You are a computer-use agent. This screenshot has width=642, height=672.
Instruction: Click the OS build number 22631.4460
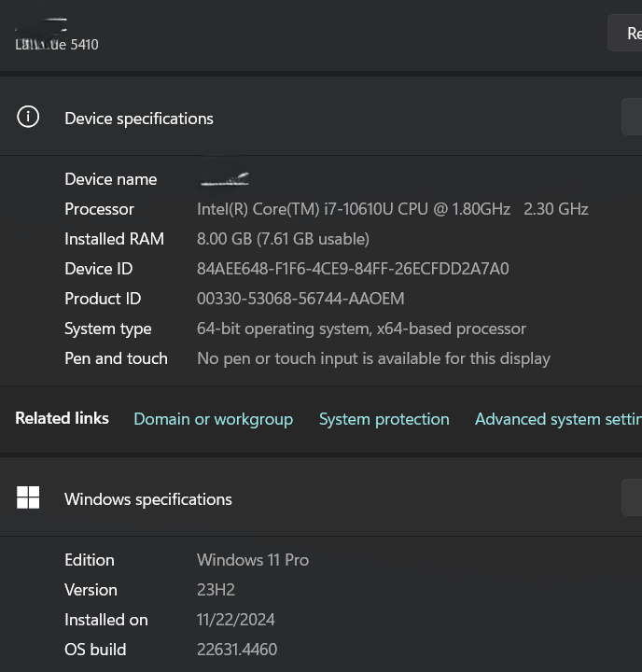pyautogui.click(x=237, y=650)
